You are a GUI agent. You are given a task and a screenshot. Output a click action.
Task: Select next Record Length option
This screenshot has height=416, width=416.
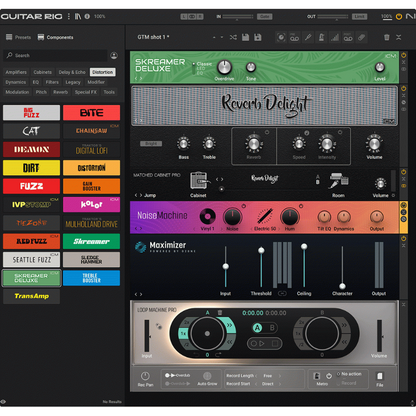(x=280, y=376)
